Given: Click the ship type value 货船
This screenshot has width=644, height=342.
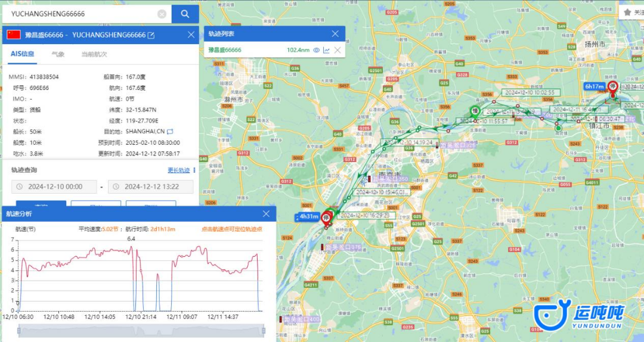Looking at the screenshot, I should tap(35, 110).
